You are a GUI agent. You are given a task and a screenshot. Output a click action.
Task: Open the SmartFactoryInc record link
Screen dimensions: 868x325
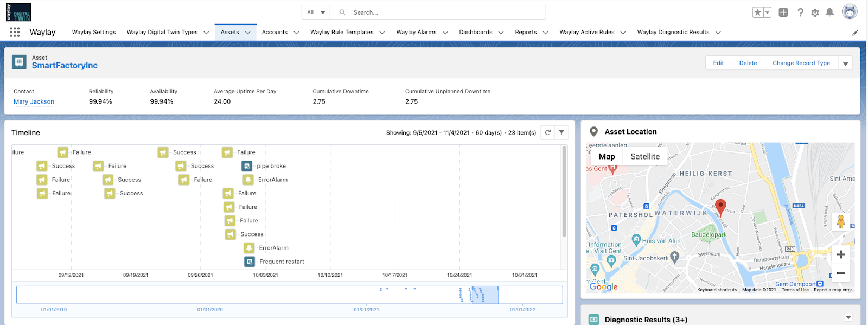(x=65, y=66)
